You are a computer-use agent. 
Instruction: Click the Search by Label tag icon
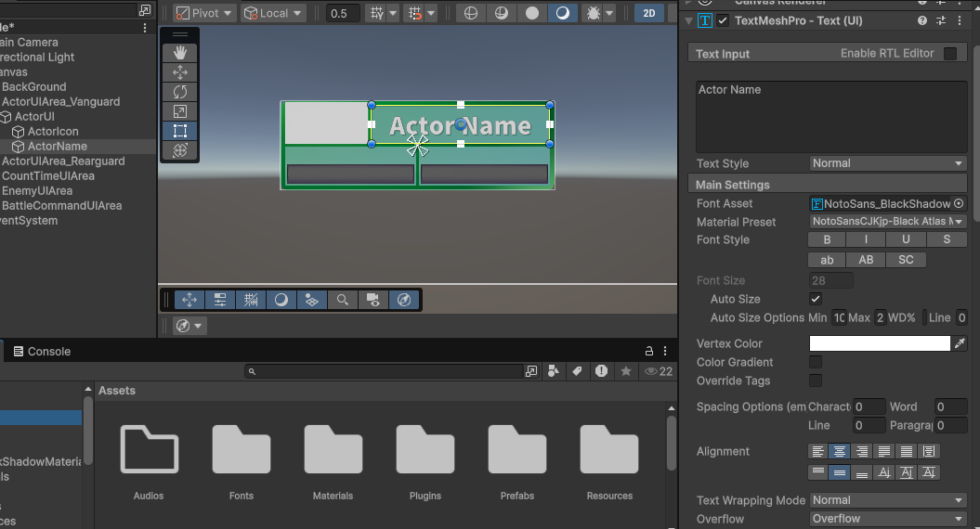point(577,371)
